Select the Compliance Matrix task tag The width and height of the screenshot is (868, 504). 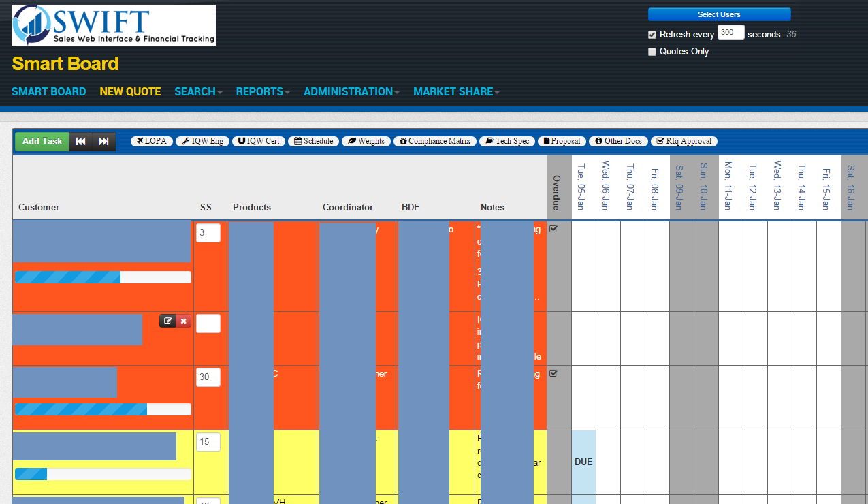[x=434, y=141]
